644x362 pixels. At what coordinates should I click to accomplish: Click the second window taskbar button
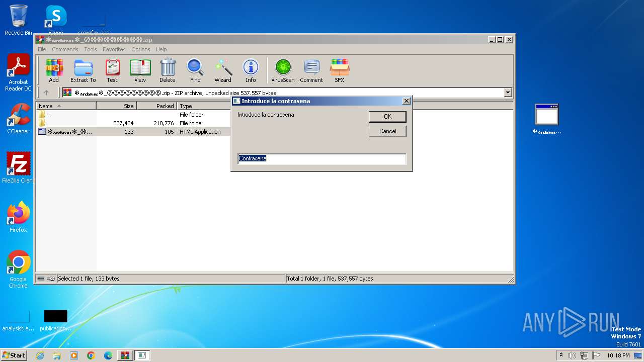click(142, 355)
